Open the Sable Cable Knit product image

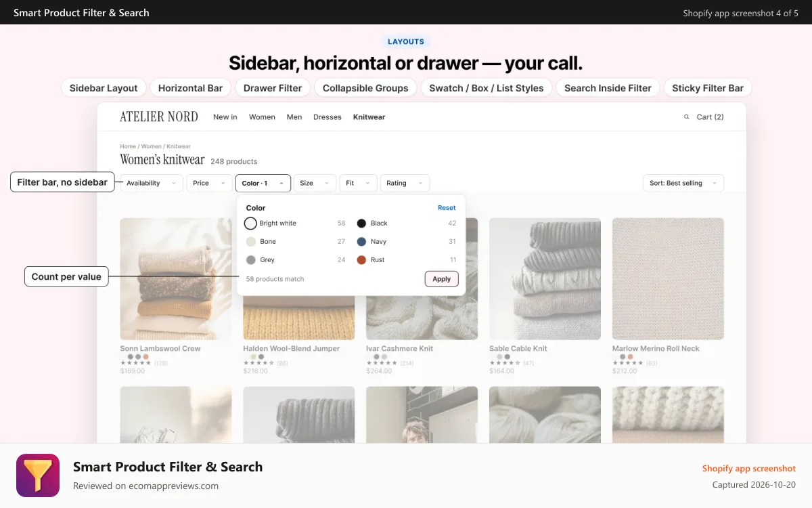(x=545, y=278)
